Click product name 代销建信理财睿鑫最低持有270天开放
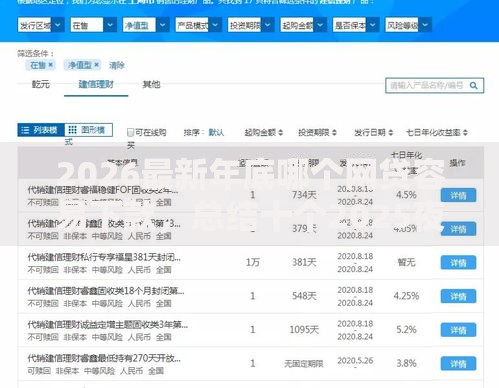 (x=104, y=359)
